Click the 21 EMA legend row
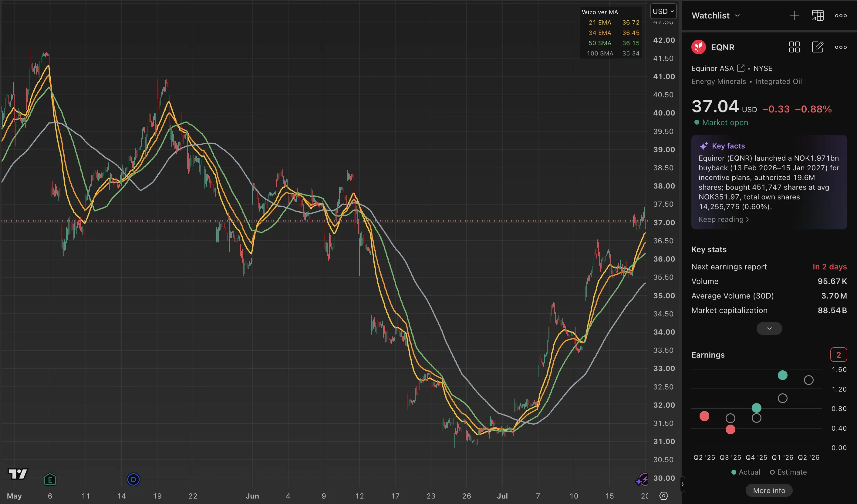 coord(614,22)
